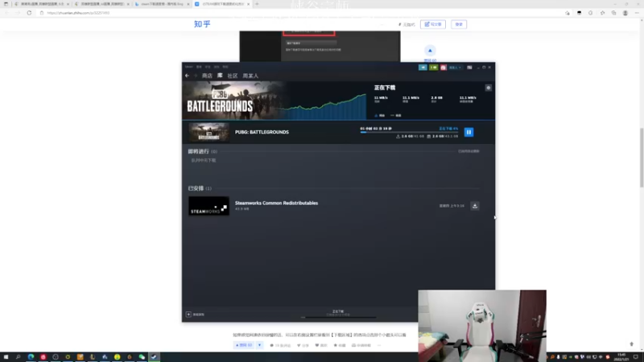Image resolution: width=644 pixels, height=362 pixels.
Task: Go forward with Steam's forward arrow
Action: tap(196, 76)
